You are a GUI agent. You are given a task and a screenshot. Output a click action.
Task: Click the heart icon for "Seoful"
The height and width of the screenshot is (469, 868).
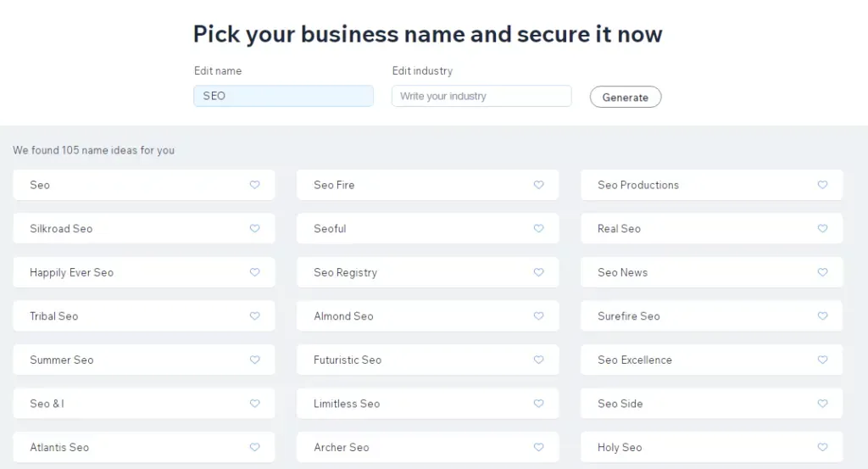[x=538, y=228]
